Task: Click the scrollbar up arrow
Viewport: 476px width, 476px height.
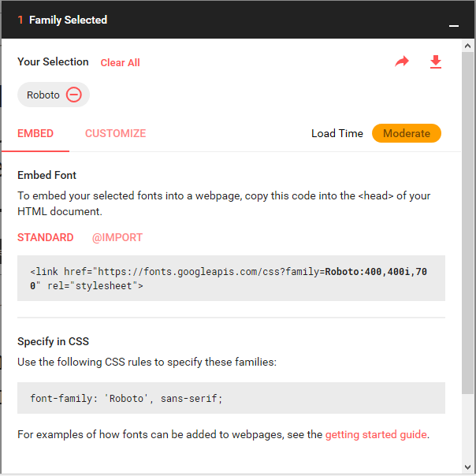Action: coord(467,46)
